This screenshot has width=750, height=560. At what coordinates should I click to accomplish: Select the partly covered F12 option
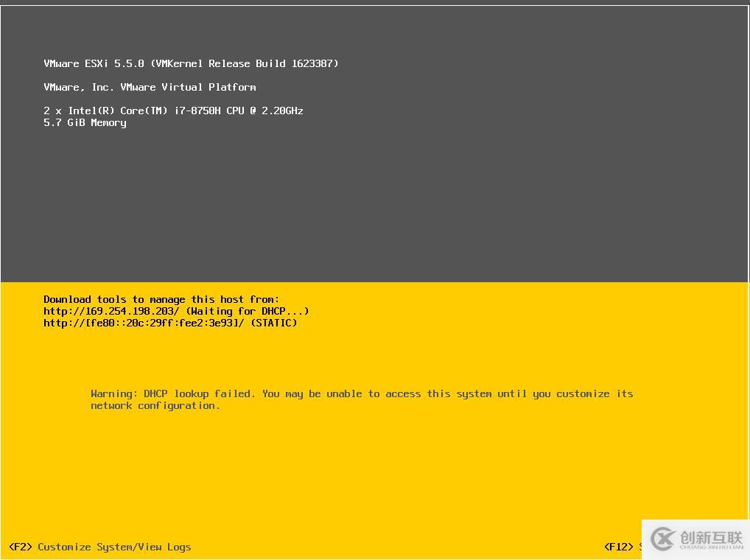(x=623, y=547)
